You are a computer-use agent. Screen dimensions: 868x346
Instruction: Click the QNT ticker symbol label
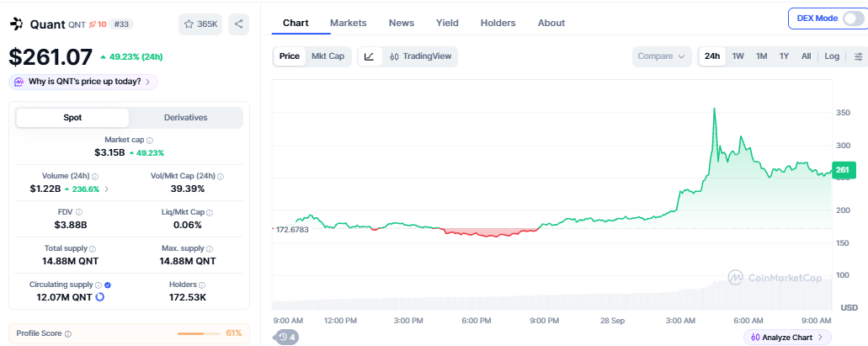click(77, 24)
